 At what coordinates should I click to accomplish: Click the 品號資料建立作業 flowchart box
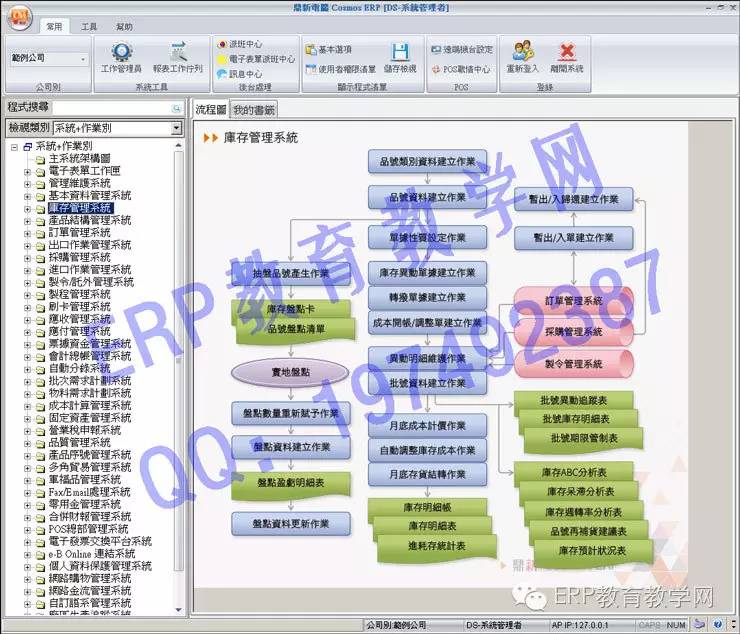[427, 198]
